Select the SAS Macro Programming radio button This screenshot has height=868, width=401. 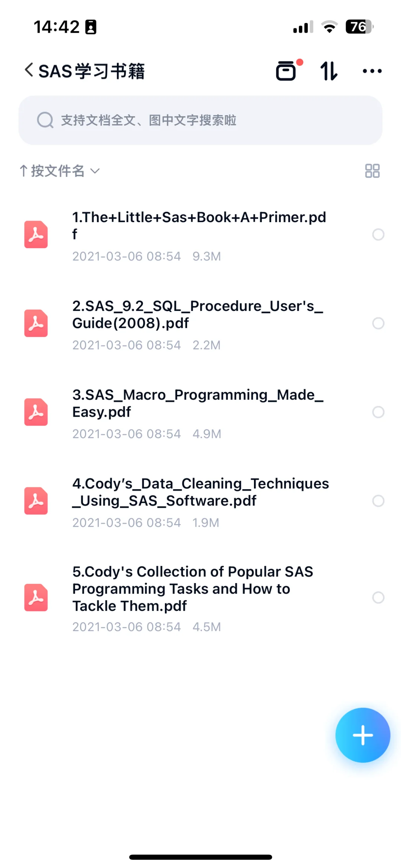coord(378,412)
